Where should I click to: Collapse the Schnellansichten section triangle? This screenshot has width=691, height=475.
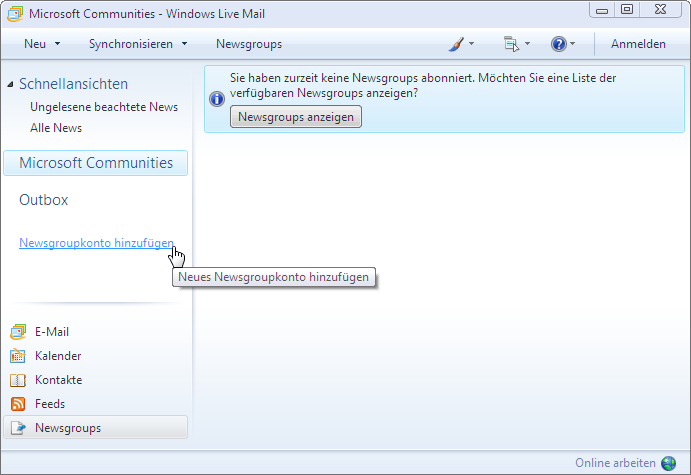[10, 85]
